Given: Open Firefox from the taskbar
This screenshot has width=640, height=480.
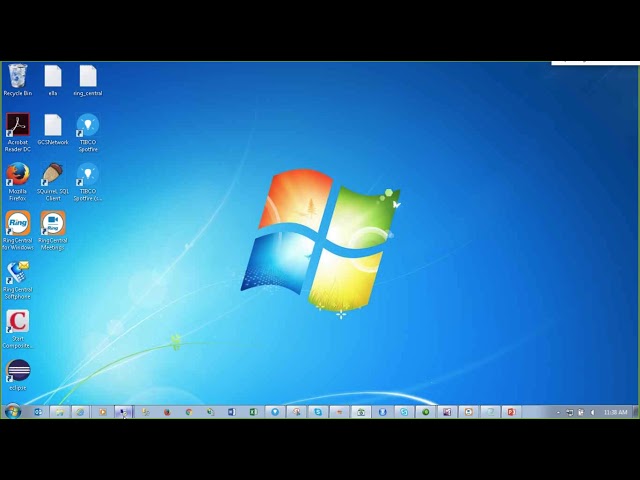Looking at the screenshot, I should pyautogui.click(x=167, y=412).
